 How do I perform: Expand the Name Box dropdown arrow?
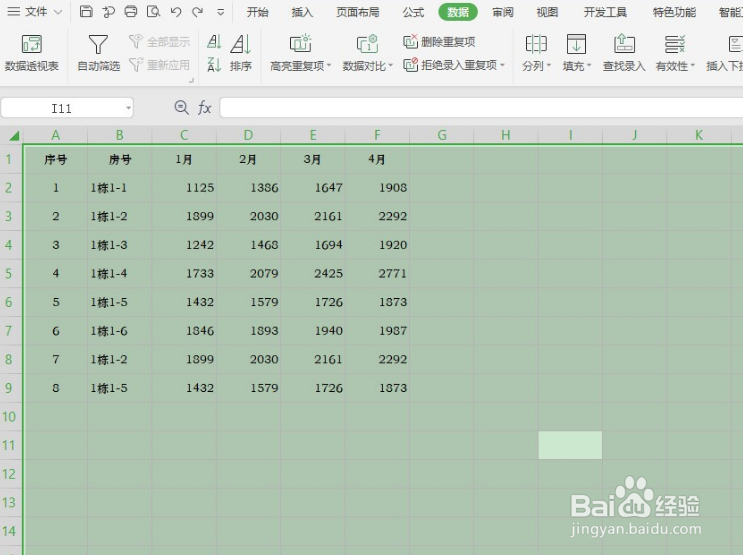tap(128, 108)
